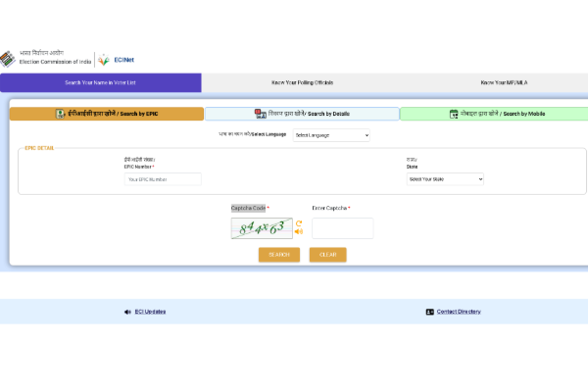The image size is (588, 392).
Task: Switch to Search Your Name in Voter List tab
Action: [x=101, y=82]
